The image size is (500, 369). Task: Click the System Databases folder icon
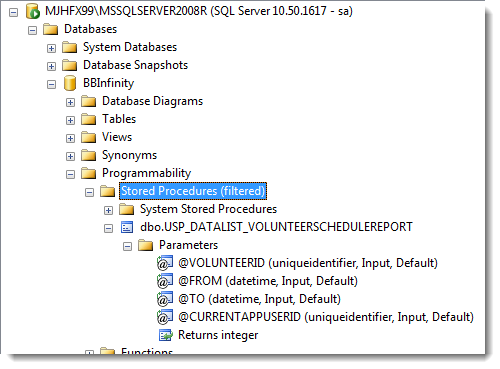click(70, 47)
